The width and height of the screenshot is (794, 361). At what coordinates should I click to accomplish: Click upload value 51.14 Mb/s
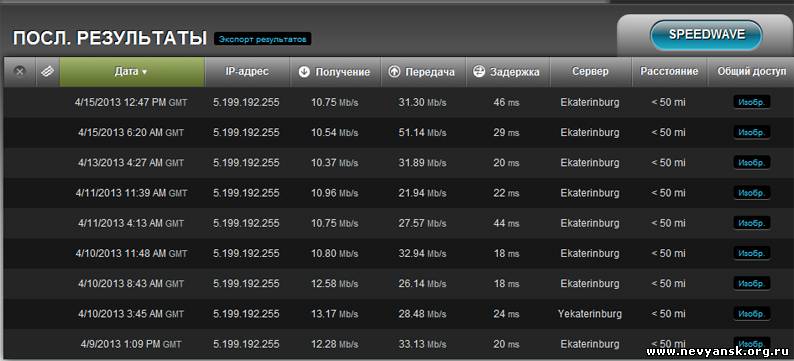pos(422,133)
